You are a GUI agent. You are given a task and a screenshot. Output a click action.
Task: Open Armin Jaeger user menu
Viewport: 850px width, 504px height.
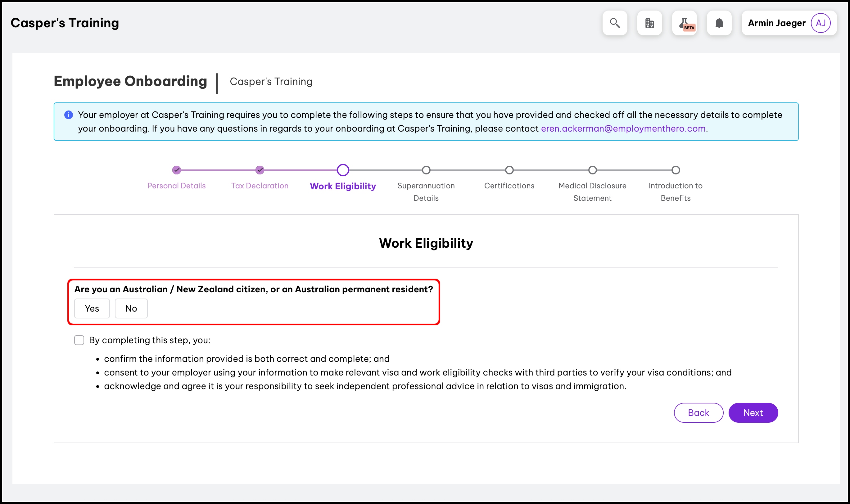(x=777, y=23)
